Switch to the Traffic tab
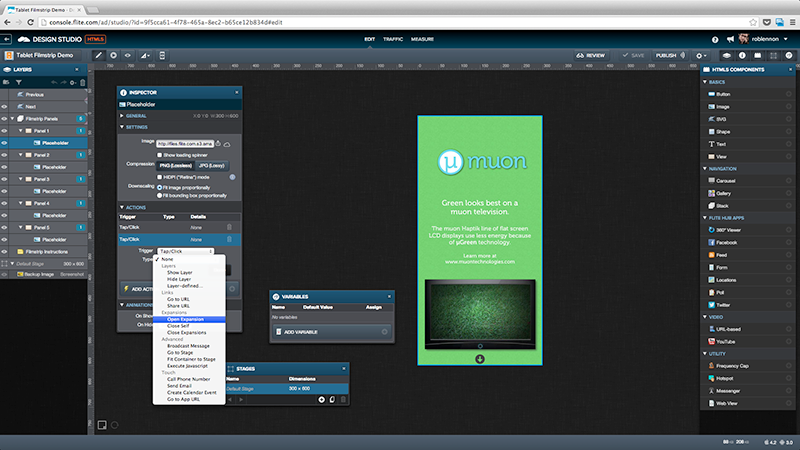The image size is (800, 450). point(392,39)
